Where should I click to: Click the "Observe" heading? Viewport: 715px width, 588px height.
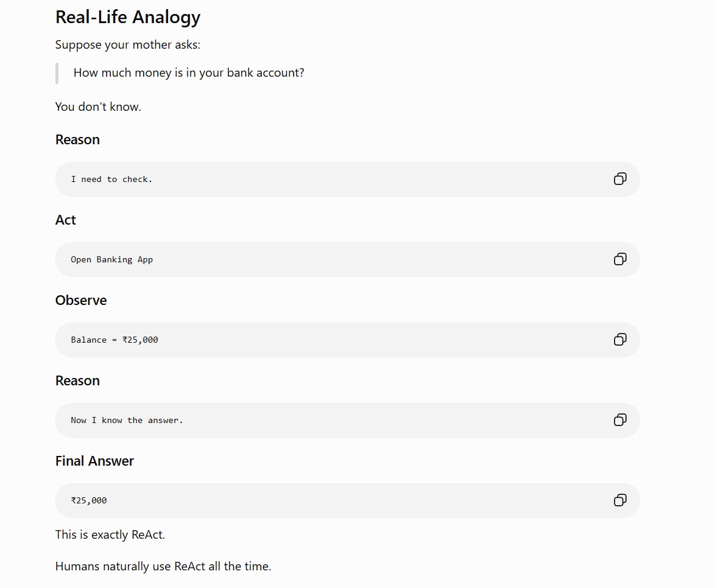pos(81,300)
